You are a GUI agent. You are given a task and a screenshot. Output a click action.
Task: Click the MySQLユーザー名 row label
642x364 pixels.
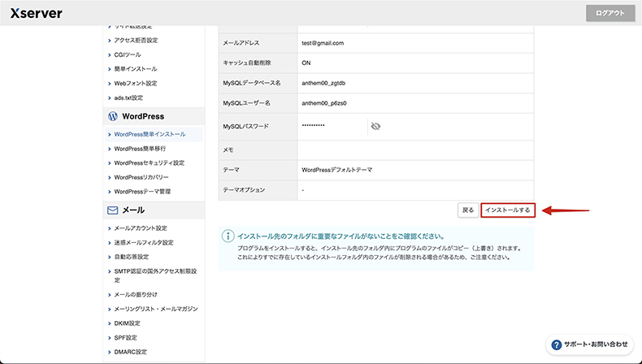tap(246, 103)
